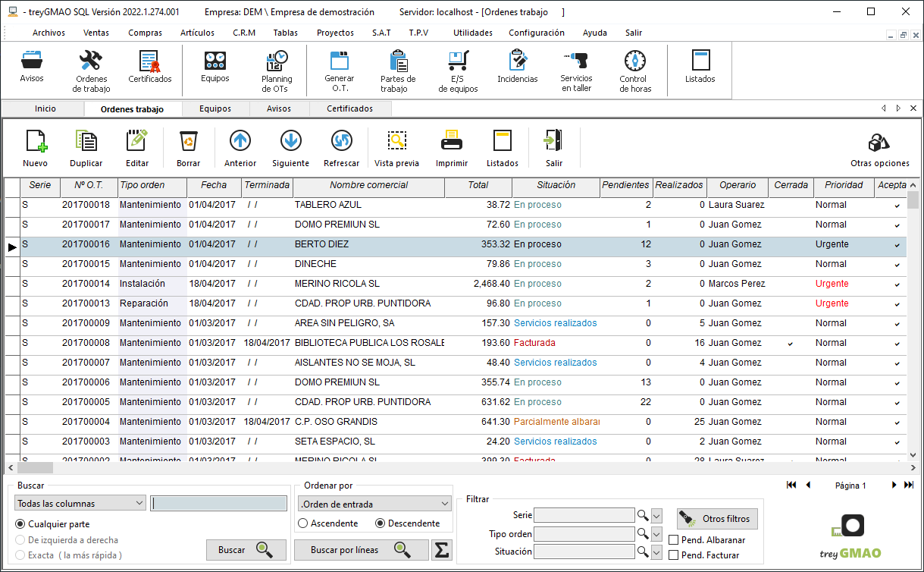Click the sigma totals button
Viewport: 924px width, 572px height.
click(x=441, y=550)
